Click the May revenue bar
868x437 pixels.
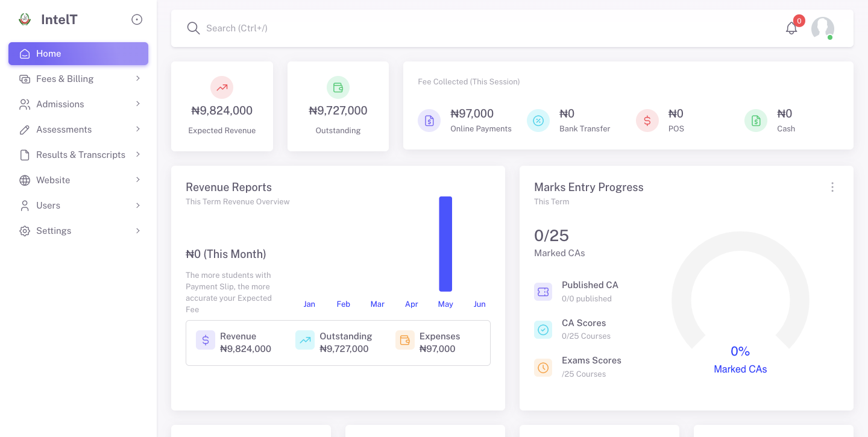point(445,244)
